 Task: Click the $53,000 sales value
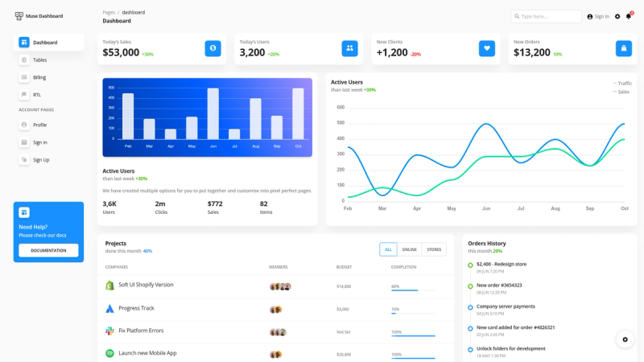coord(121,52)
